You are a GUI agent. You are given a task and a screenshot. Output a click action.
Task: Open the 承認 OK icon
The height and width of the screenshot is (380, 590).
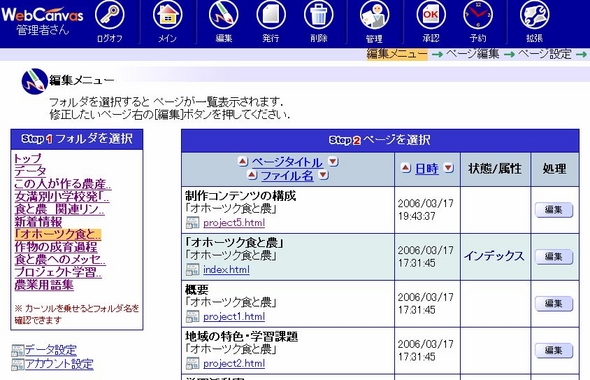pos(431,15)
